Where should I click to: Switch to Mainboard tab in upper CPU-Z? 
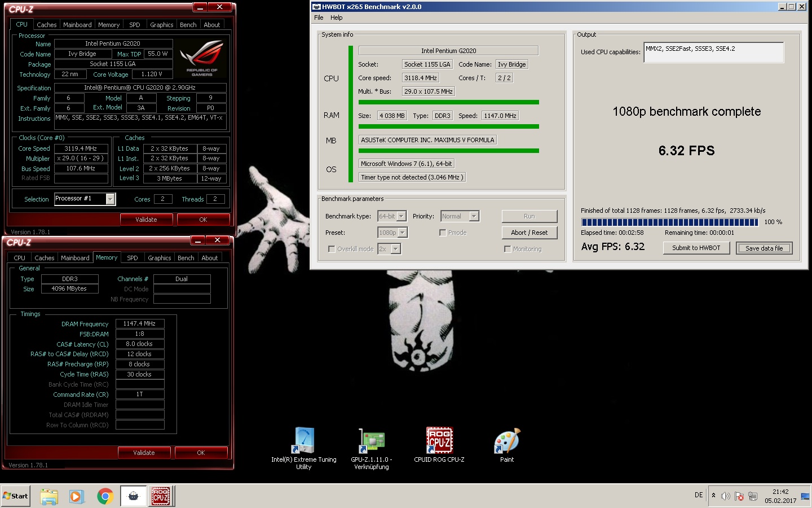[x=77, y=25]
